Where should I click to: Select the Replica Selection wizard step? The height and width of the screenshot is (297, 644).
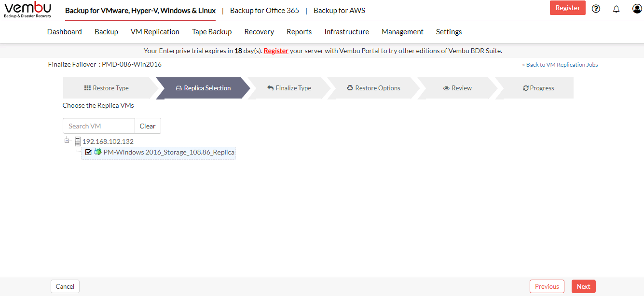point(203,88)
